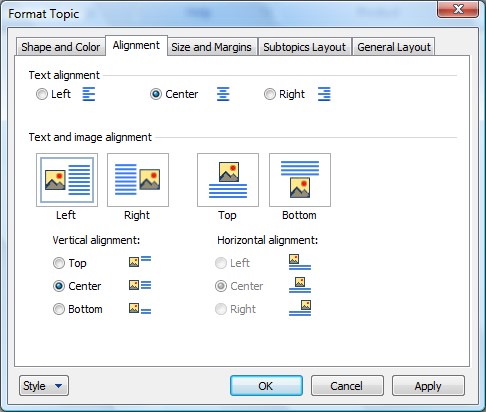Click the vertical Top alignment preview icon
Image resolution: width=486 pixels, height=412 pixels.
pos(140,261)
